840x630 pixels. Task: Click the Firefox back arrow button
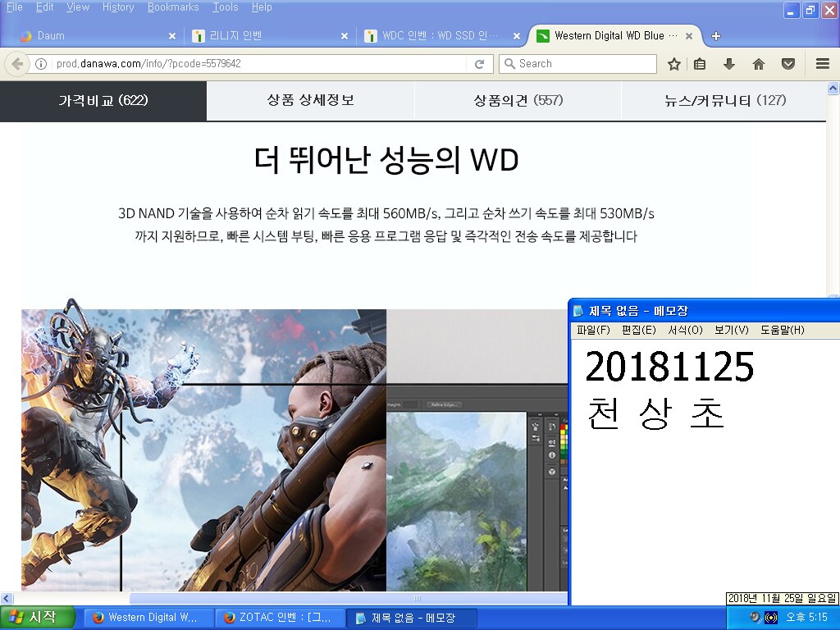[16, 64]
